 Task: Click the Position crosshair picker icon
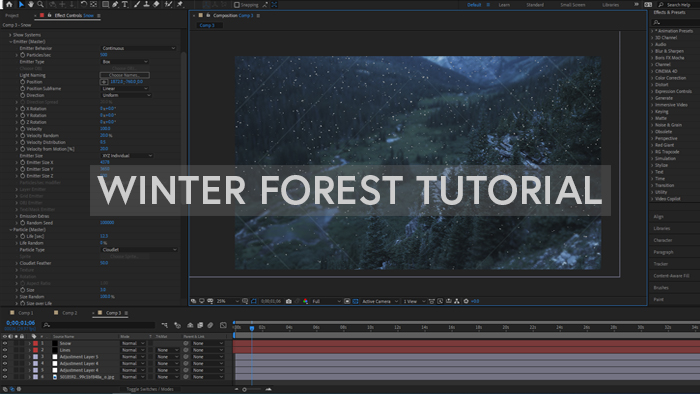pos(104,82)
